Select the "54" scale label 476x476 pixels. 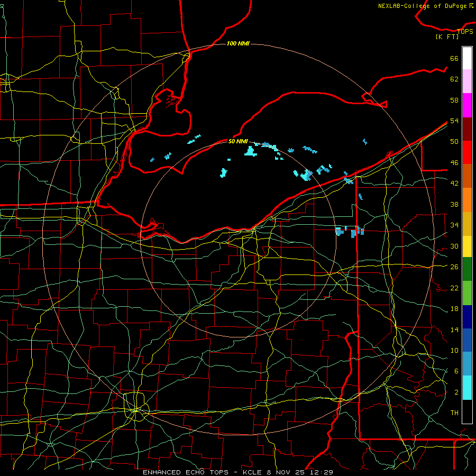coord(454,121)
